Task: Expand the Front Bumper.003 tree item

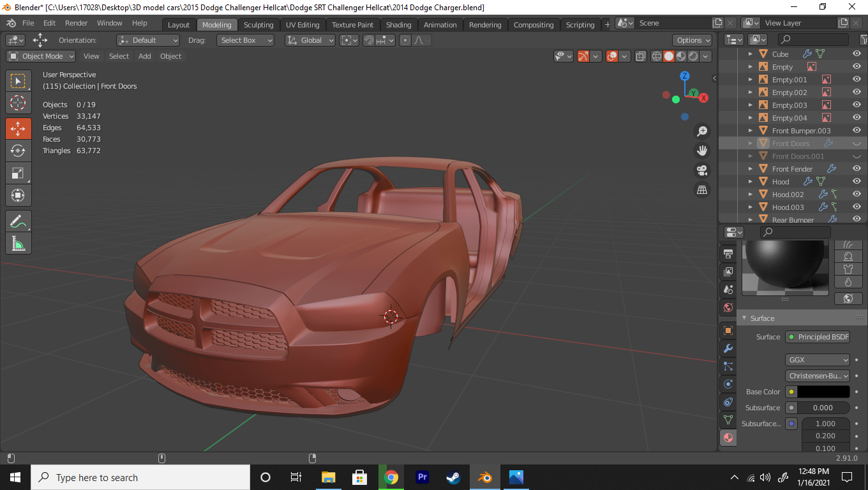Action: point(751,131)
